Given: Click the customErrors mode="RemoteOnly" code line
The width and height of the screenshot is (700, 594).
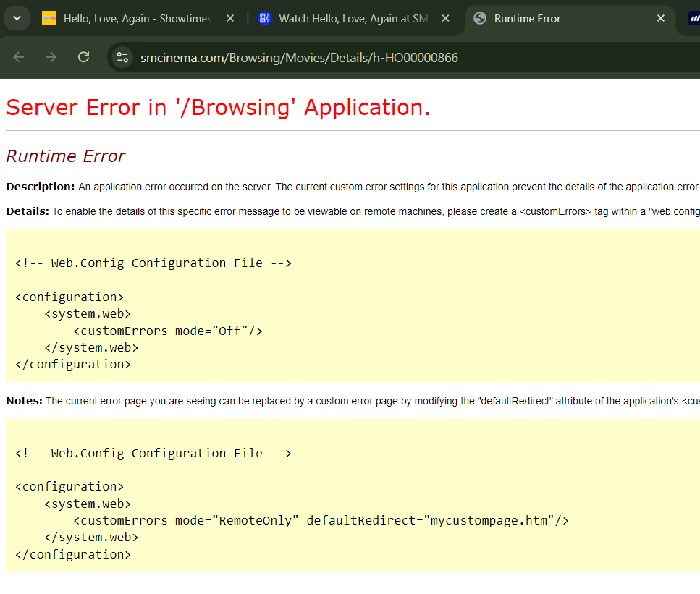Looking at the screenshot, I should tap(321, 520).
